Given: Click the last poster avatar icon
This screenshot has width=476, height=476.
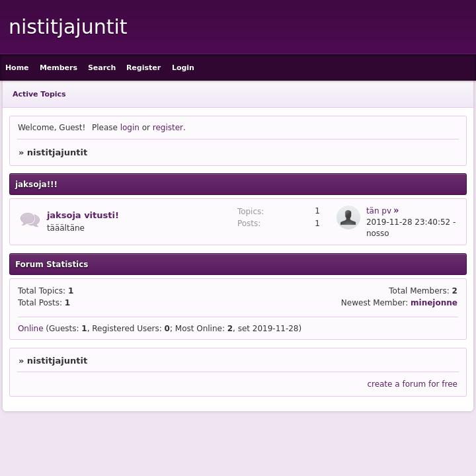Looking at the screenshot, I should click(348, 218).
